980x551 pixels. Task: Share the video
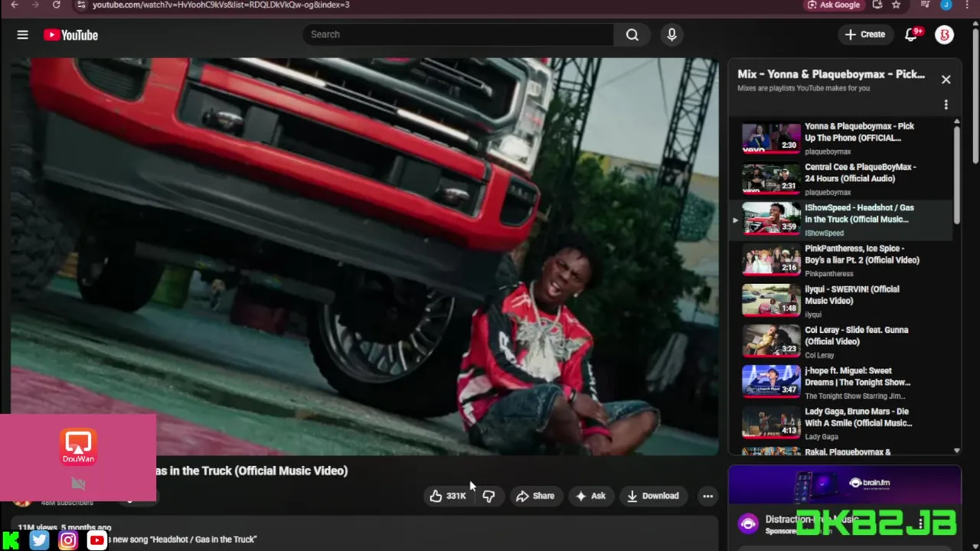point(534,496)
